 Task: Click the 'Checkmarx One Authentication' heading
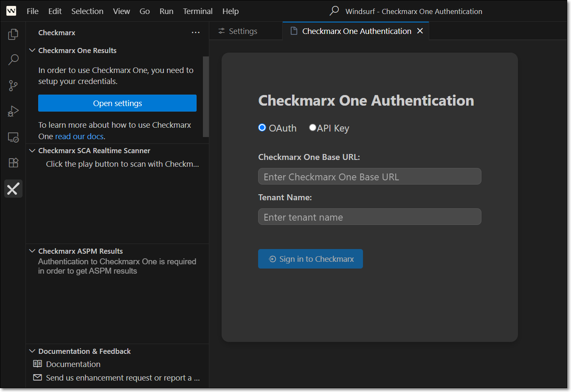[366, 101]
